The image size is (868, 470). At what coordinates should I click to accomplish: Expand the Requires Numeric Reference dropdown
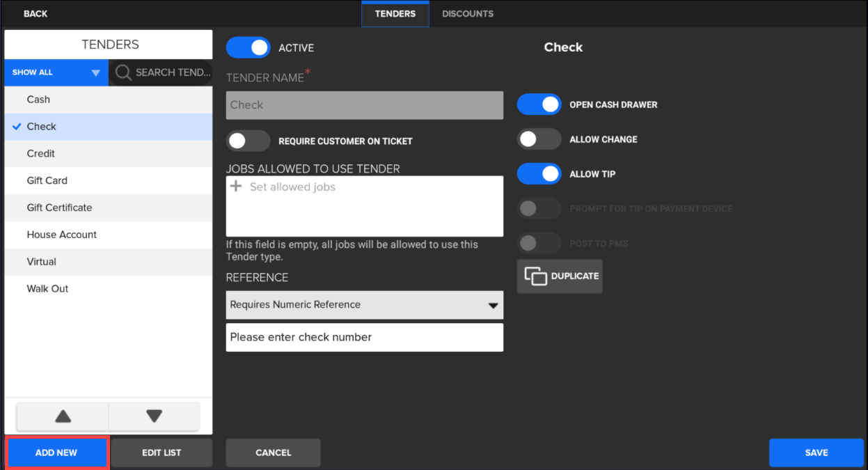[364, 305]
